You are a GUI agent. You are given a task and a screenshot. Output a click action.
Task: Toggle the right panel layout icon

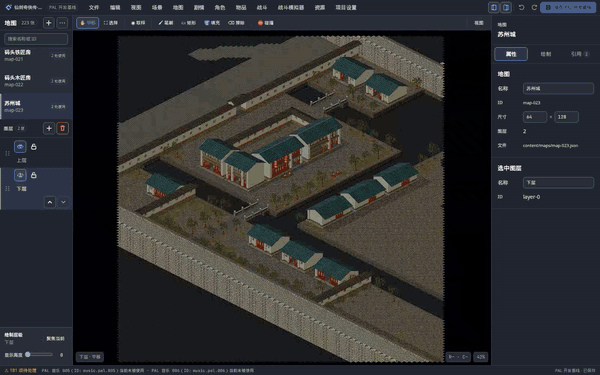(x=506, y=8)
